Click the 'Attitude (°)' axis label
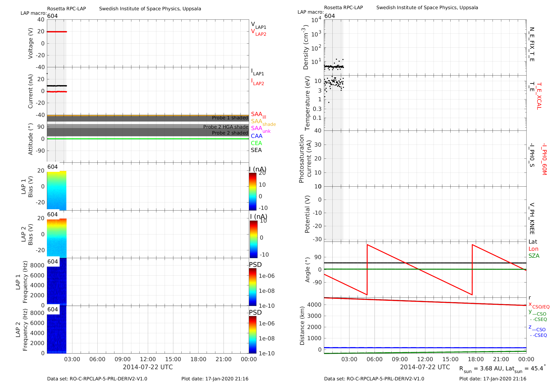 (30, 139)
